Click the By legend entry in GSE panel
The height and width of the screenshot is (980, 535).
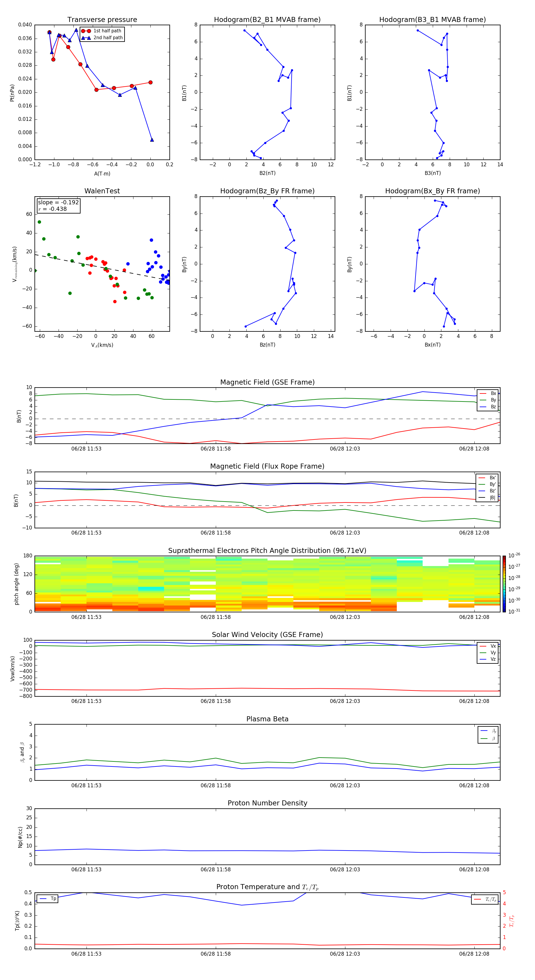pyautogui.click(x=488, y=400)
